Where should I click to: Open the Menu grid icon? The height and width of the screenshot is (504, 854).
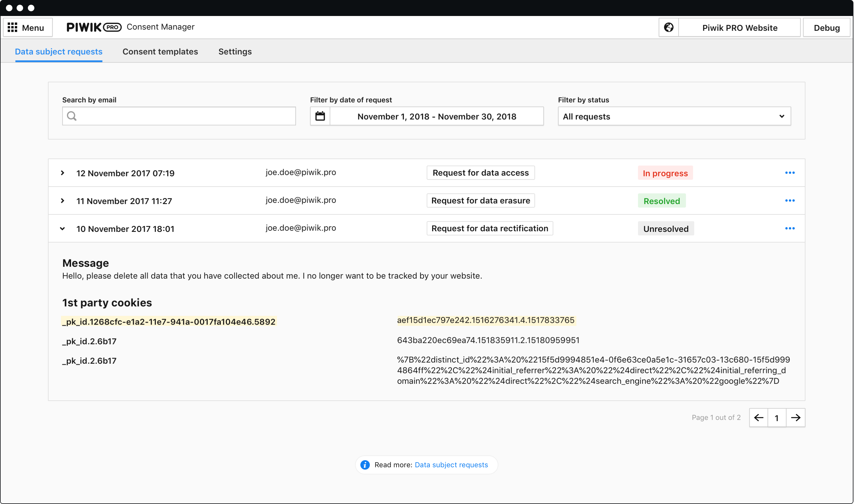coord(12,28)
